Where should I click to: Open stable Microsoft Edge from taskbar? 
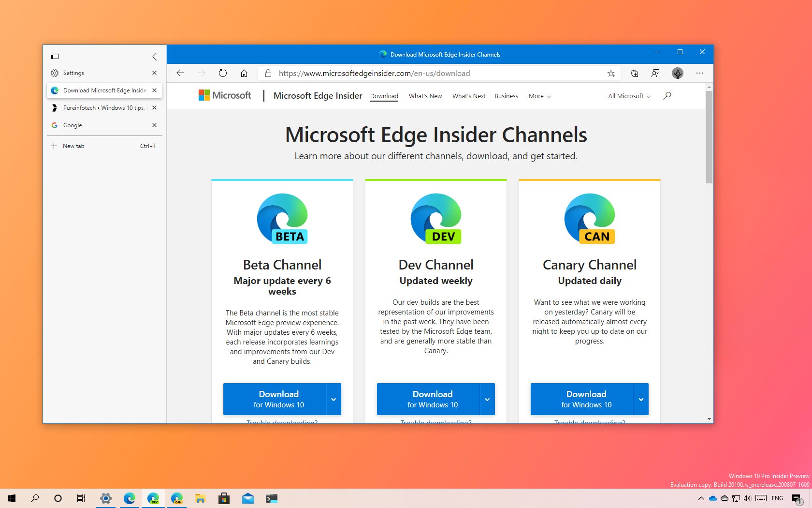tap(130, 498)
